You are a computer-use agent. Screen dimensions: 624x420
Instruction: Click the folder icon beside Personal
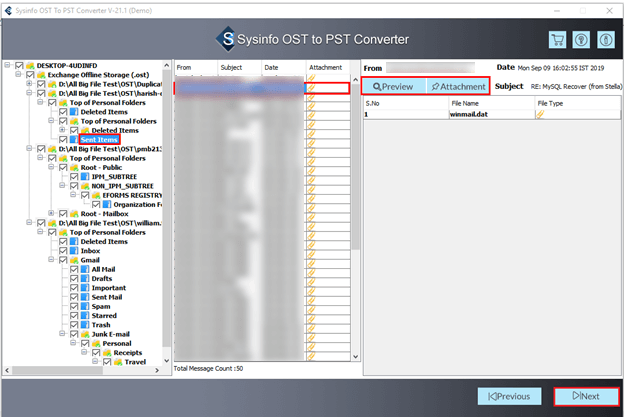(x=96, y=344)
